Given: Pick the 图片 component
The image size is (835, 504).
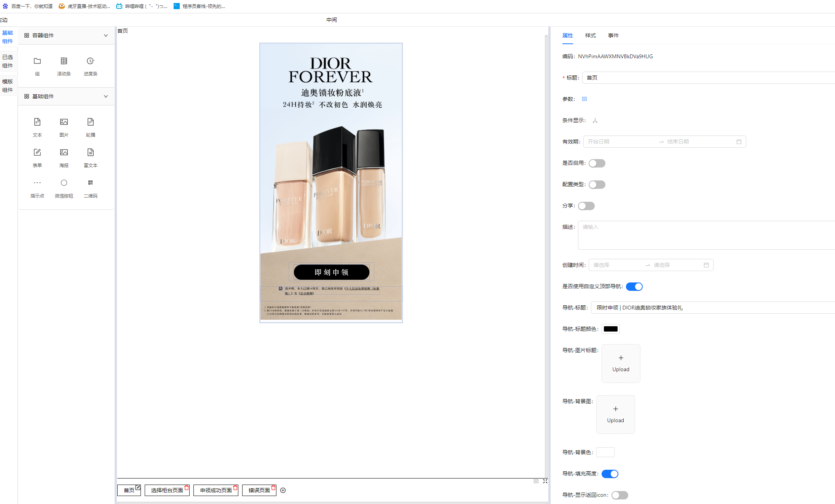Looking at the screenshot, I should point(64,127).
